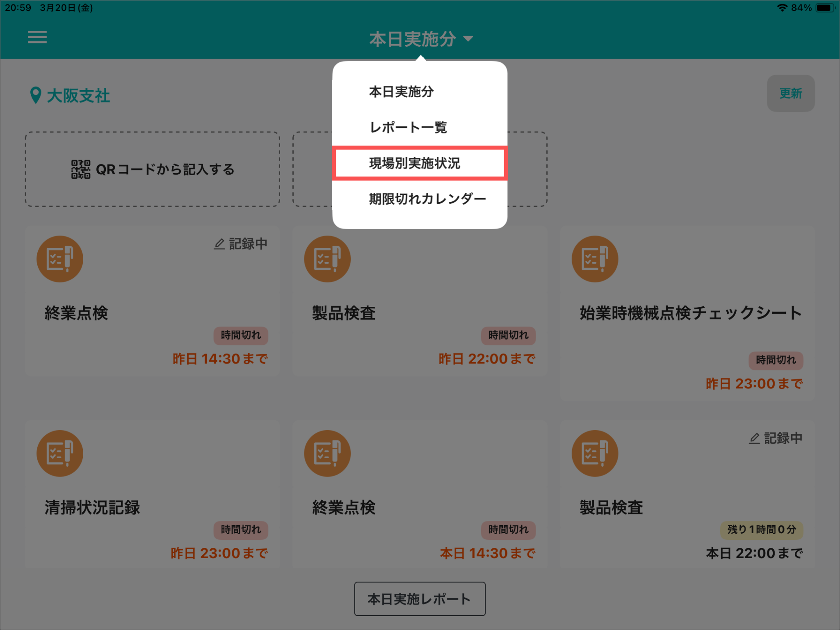The width and height of the screenshot is (840, 630).
Task: Open the 本日実施レポート button
Action: [420, 598]
